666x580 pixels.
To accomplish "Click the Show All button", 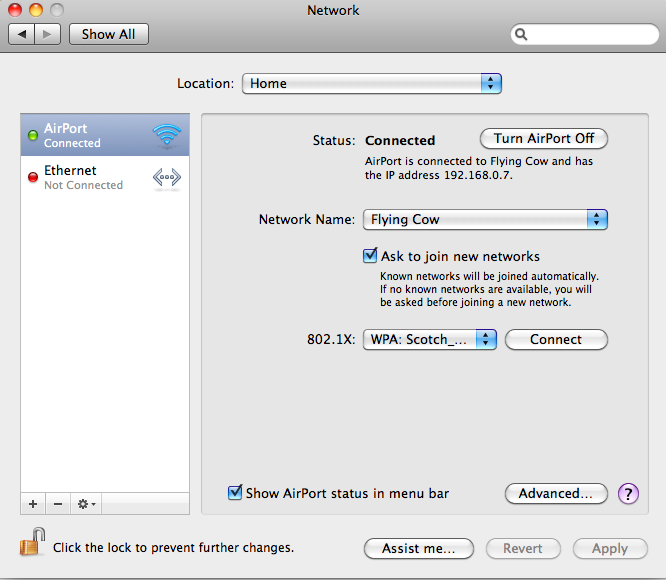I will (109, 34).
